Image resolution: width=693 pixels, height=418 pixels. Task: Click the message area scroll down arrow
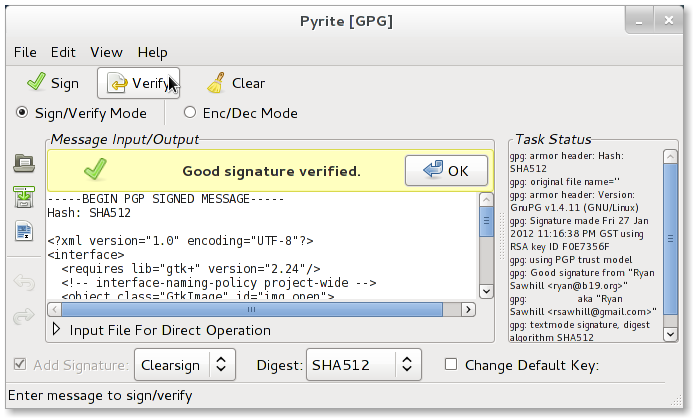point(486,291)
